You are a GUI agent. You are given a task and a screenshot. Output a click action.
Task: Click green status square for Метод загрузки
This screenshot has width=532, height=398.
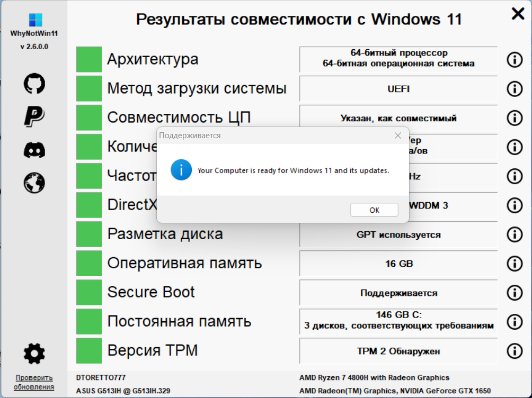[89, 88]
